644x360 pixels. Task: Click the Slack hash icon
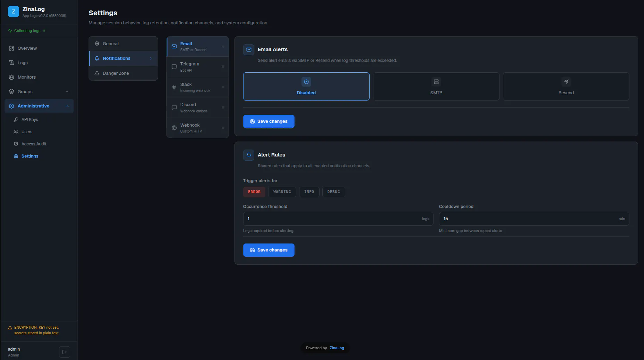point(174,87)
